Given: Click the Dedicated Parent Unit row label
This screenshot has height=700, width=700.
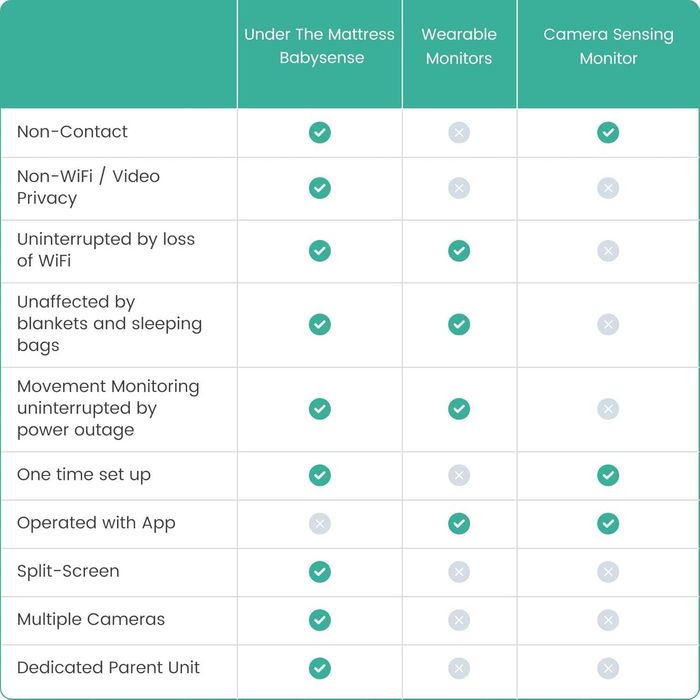Looking at the screenshot, I should pos(108,667).
